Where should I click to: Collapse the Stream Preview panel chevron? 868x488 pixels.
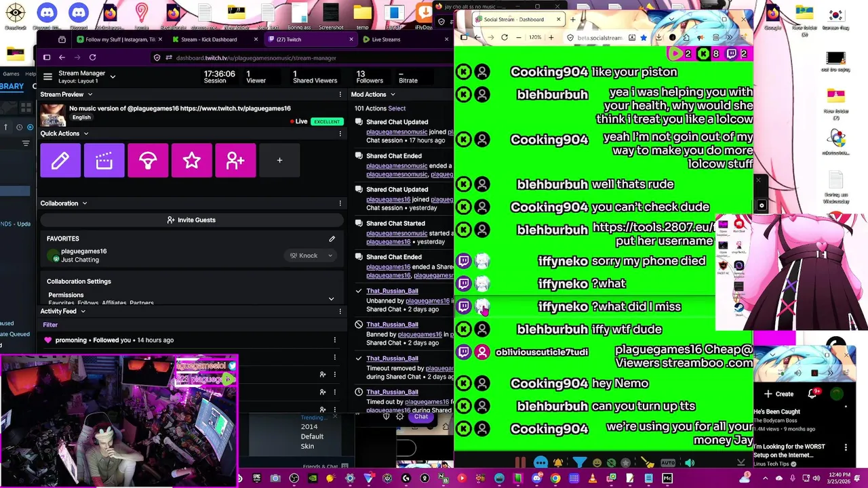90,94
